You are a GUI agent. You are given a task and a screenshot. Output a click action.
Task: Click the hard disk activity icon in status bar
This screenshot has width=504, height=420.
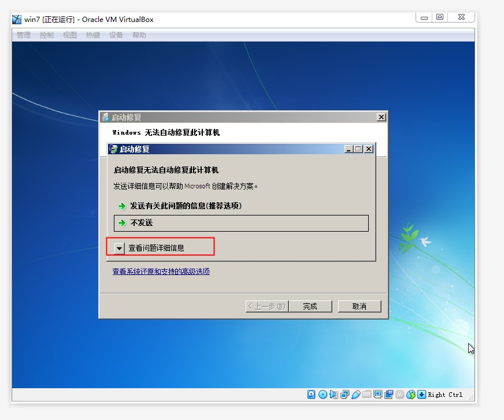point(311,395)
